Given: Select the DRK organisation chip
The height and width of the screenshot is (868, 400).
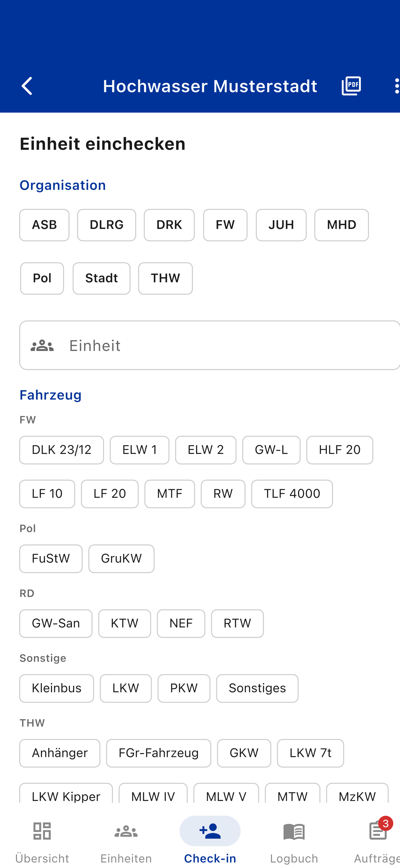Looking at the screenshot, I should [x=169, y=225].
